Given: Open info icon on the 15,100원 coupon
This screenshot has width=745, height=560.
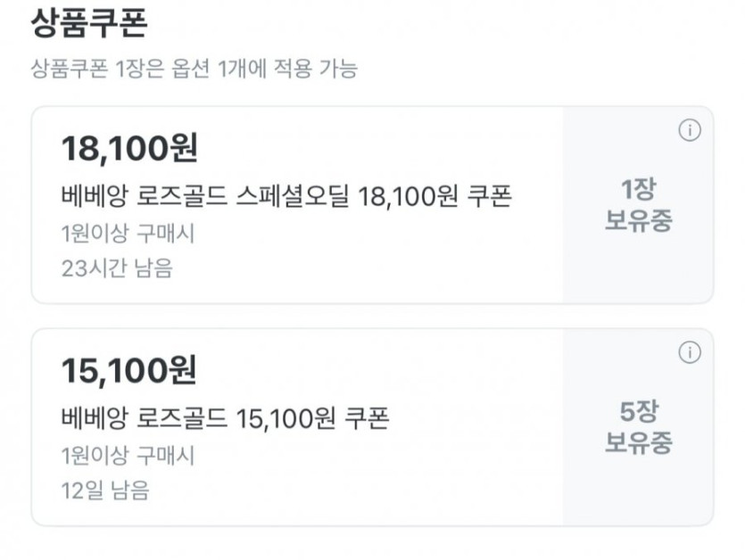Looking at the screenshot, I should click(x=690, y=352).
